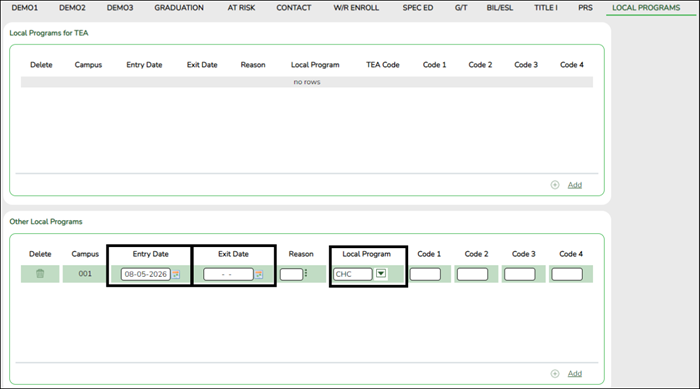Click Add link in Local Programs for TEA
Screen dimensions: 700x390
pyautogui.click(x=575, y=185)
